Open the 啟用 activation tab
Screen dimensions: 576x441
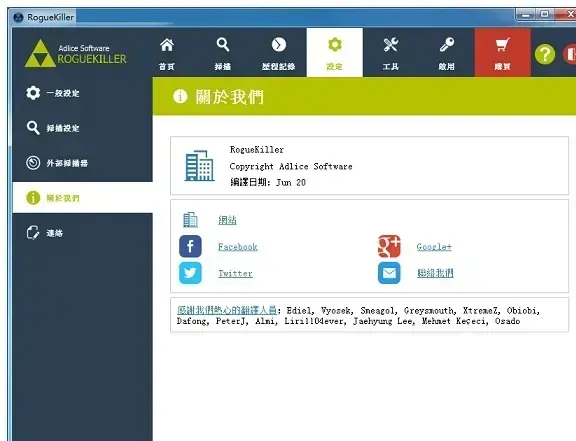[x=446, y=53]
